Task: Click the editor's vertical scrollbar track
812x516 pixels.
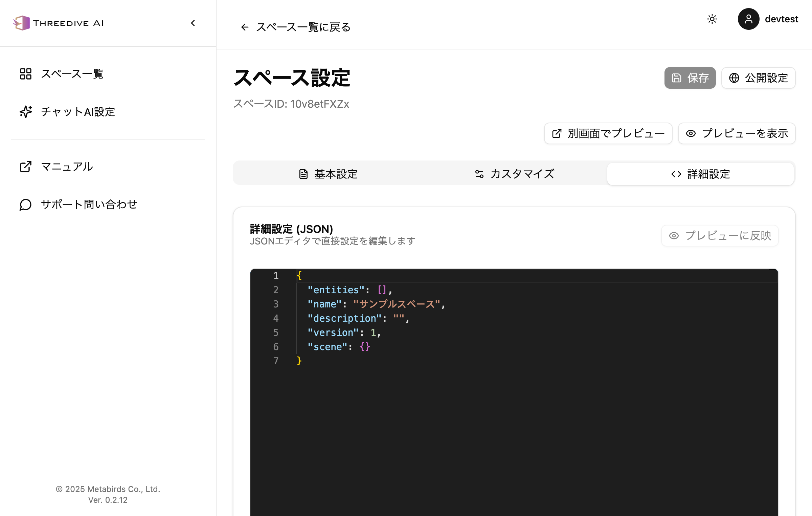Action: pos(773,393)
